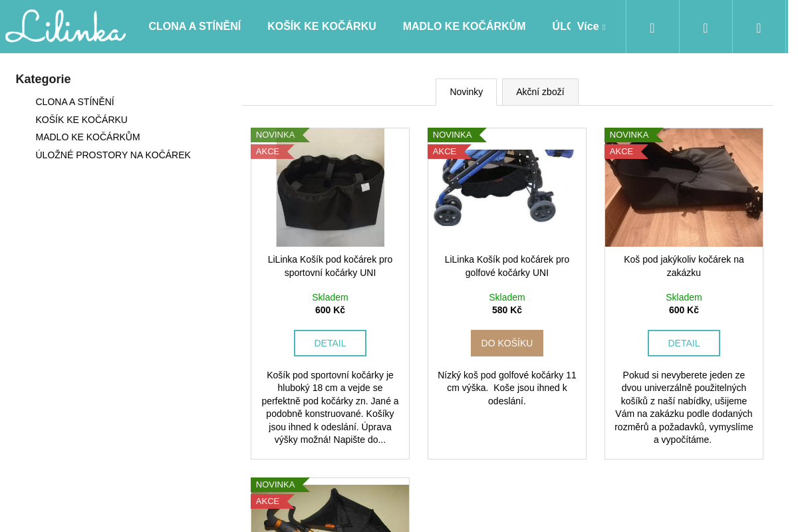Switch to the Akční zboží tab
The image size is (798, 532).
tap(540, 92)
